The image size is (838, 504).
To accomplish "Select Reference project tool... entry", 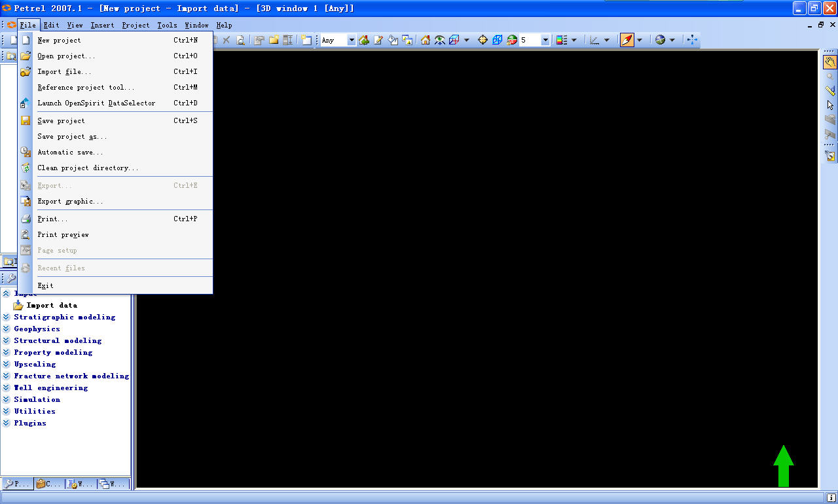I will (115, 87).
